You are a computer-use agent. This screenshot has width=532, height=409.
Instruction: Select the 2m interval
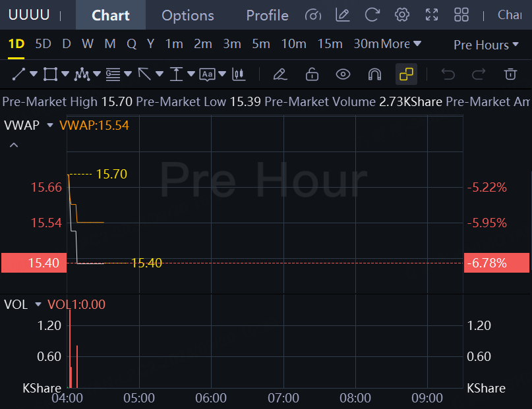click(203, 44)
